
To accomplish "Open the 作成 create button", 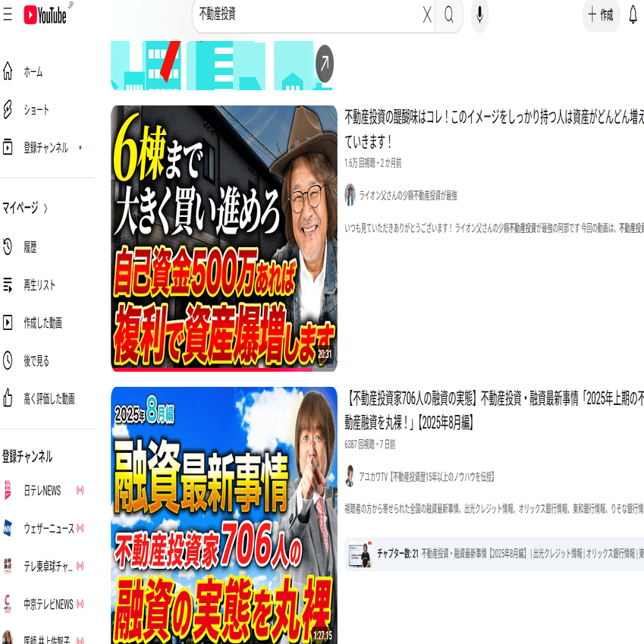I will click(x=601, y=15).
